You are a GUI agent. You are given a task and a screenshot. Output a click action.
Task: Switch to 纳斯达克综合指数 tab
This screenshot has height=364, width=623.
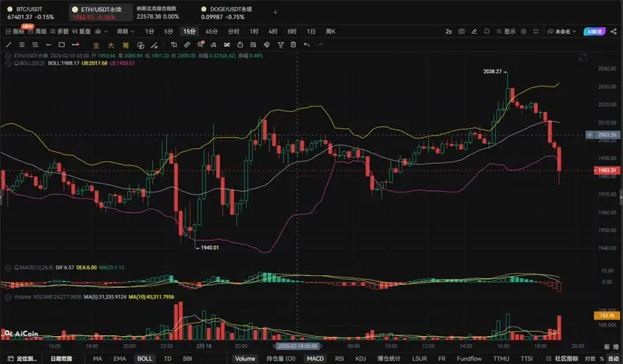[158, 13]
